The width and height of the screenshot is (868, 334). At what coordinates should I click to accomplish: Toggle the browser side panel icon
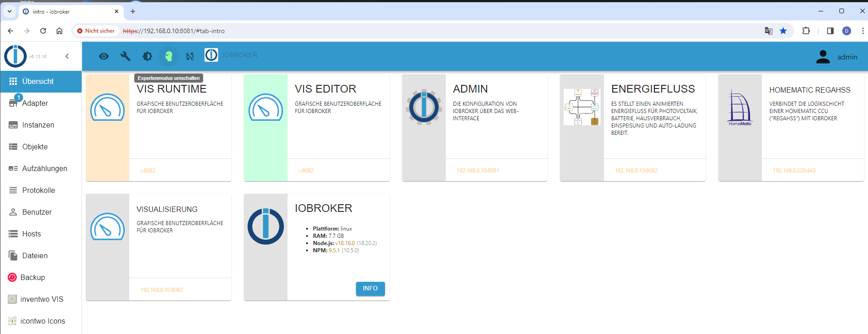pyautogui.click(x=830, y=31)
